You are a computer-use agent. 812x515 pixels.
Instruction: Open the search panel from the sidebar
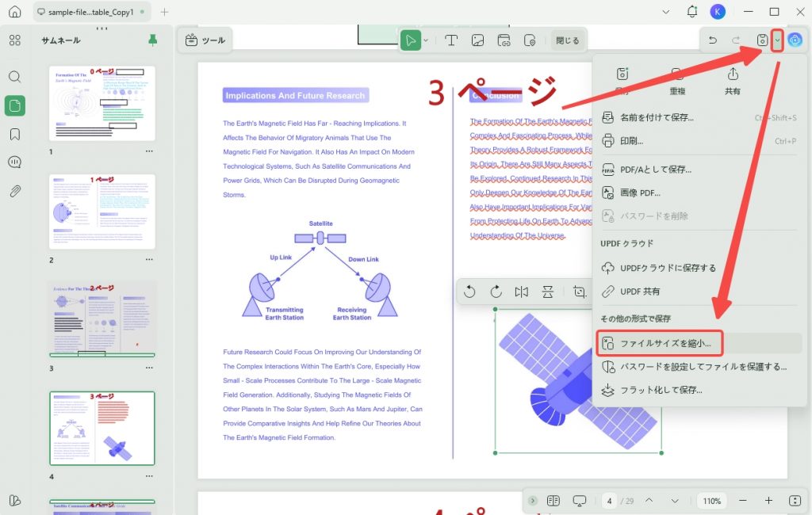(15, 77)
